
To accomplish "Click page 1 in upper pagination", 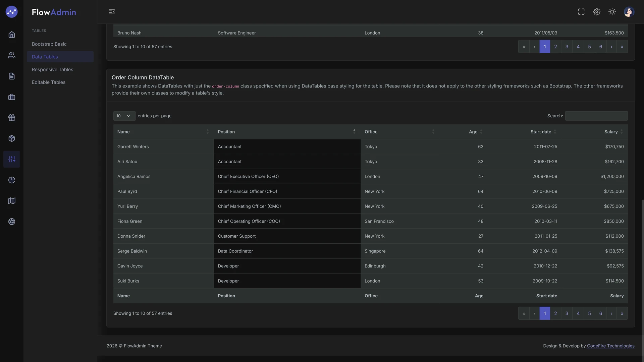I will click(x=545, y=47).
